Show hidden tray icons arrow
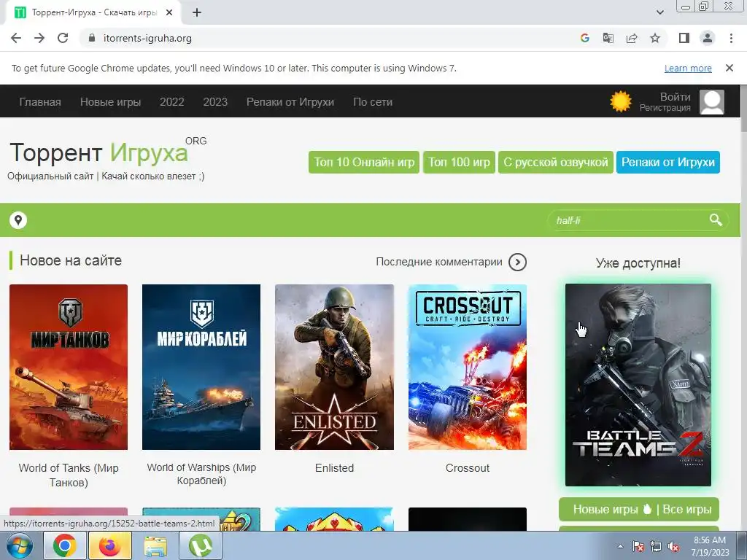 pos(620,546)
